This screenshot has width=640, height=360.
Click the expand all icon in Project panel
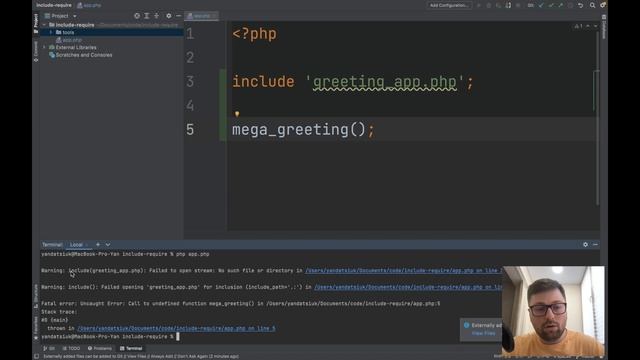147,16
